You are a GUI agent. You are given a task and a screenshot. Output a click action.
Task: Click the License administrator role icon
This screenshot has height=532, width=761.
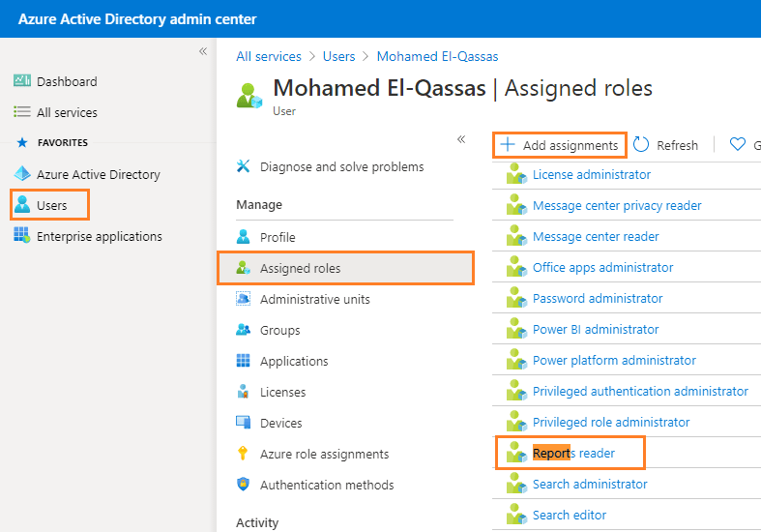point(516,174)
